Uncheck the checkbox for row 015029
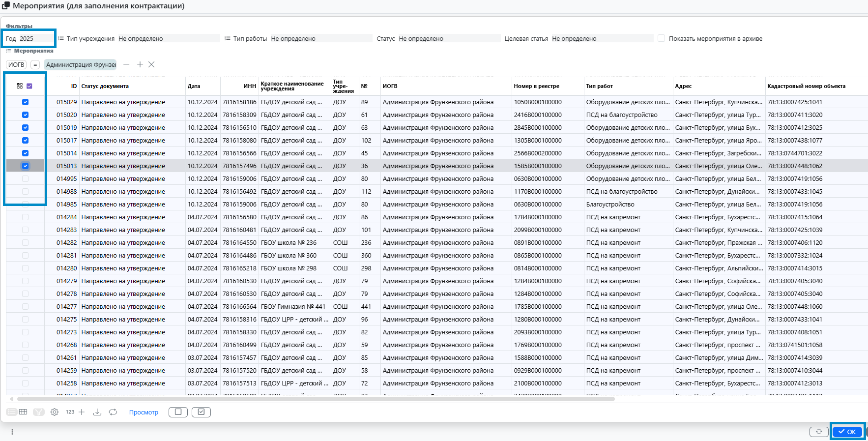This screenshot has width=868, height=441. click(26, 102)
